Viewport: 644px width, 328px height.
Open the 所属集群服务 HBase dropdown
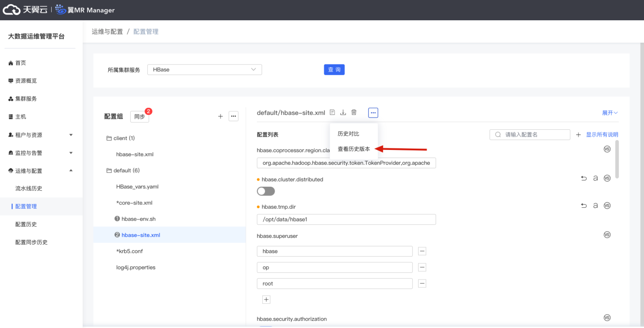pos(204,70)
